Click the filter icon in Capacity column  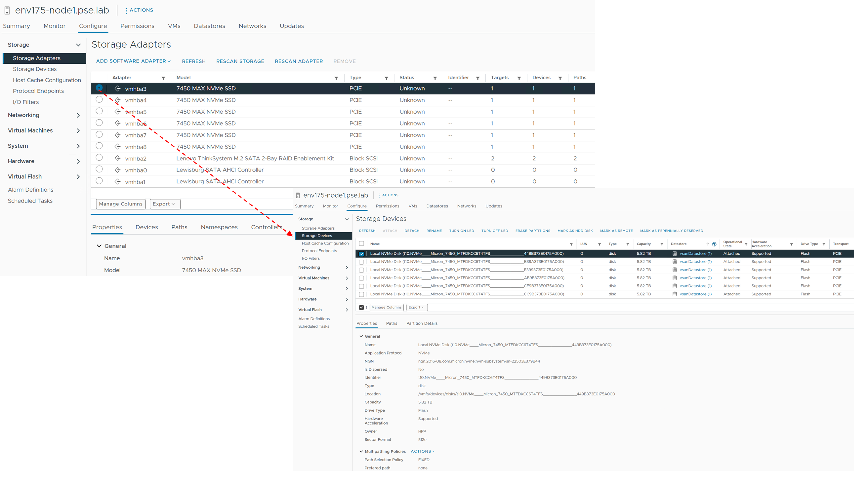(x=661, y=244)
